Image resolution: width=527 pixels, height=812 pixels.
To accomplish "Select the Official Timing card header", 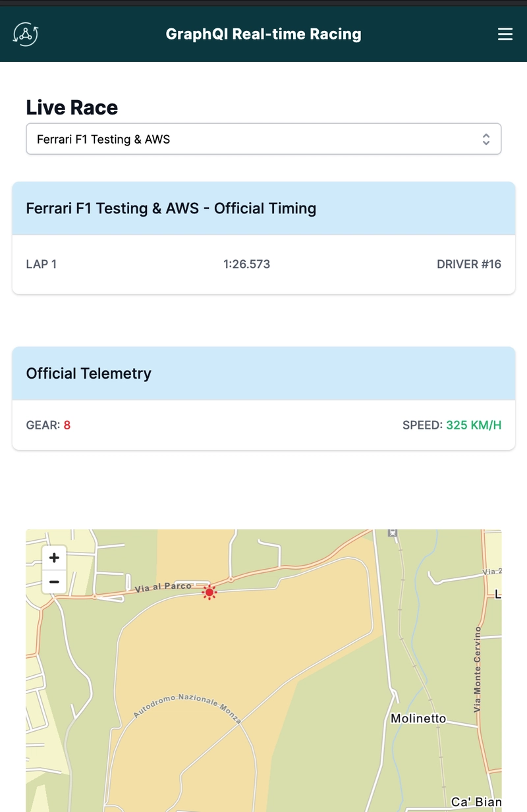I will [x=263, y=209].
